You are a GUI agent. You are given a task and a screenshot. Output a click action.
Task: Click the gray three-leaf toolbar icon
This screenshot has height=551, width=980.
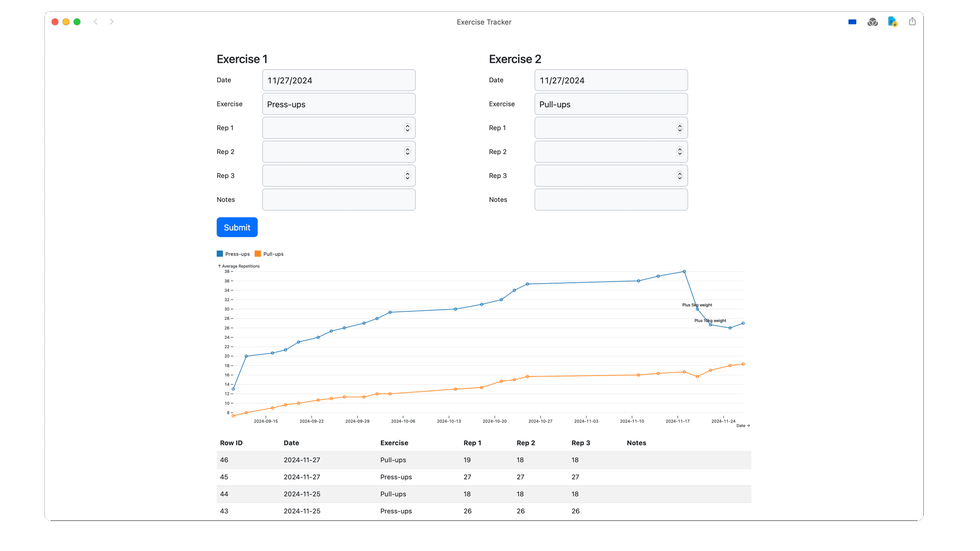872,22
